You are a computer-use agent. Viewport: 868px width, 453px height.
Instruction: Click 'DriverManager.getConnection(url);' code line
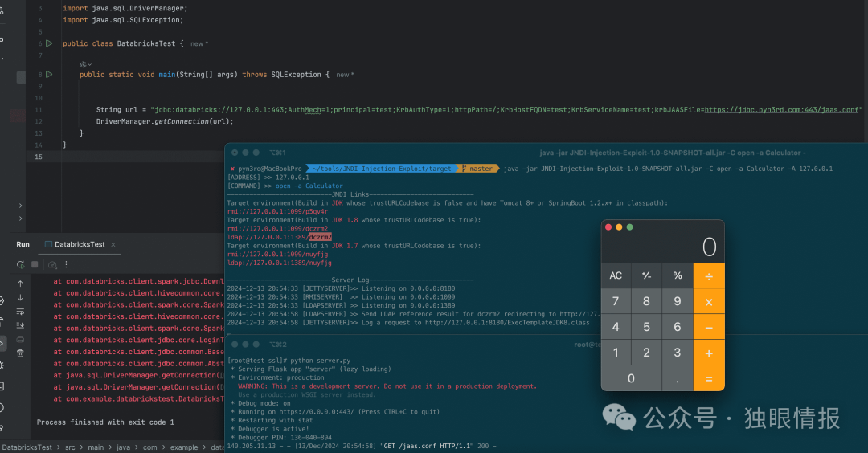(165, 122)
